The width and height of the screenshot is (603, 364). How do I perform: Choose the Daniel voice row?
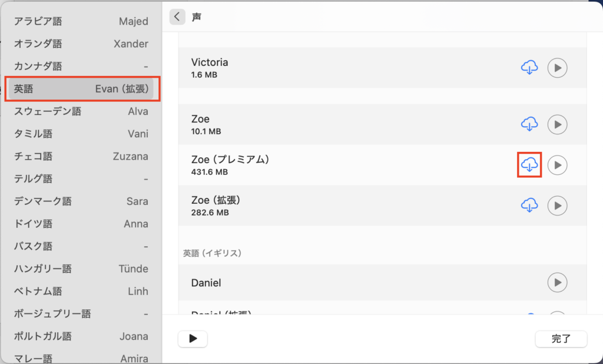[x=353, y=283]
